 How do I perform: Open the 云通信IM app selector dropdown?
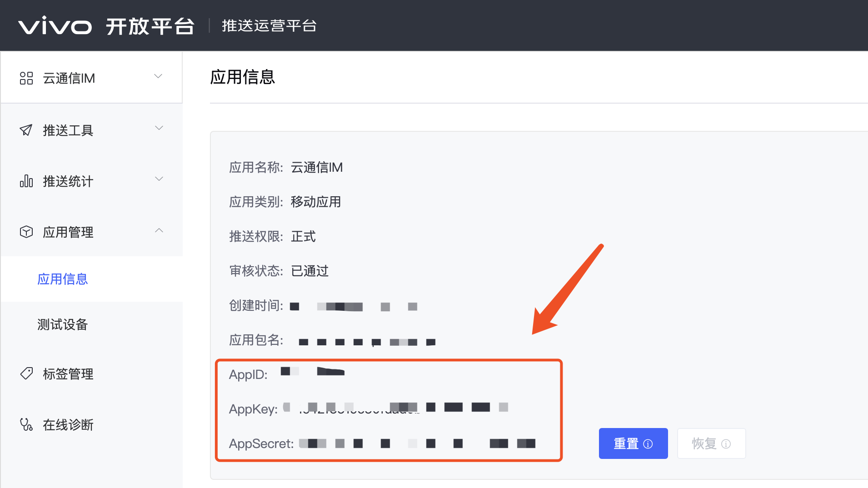click(91, 78)
